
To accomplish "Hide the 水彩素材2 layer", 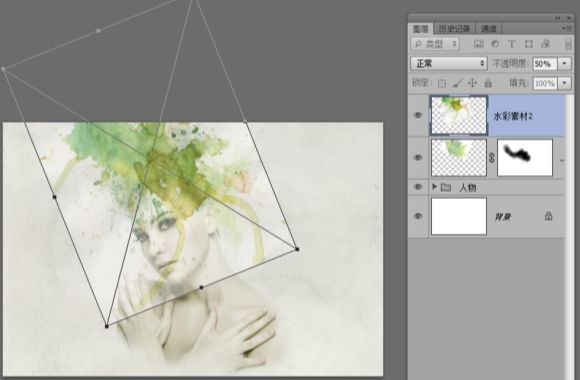I will (x=418, y=115).
